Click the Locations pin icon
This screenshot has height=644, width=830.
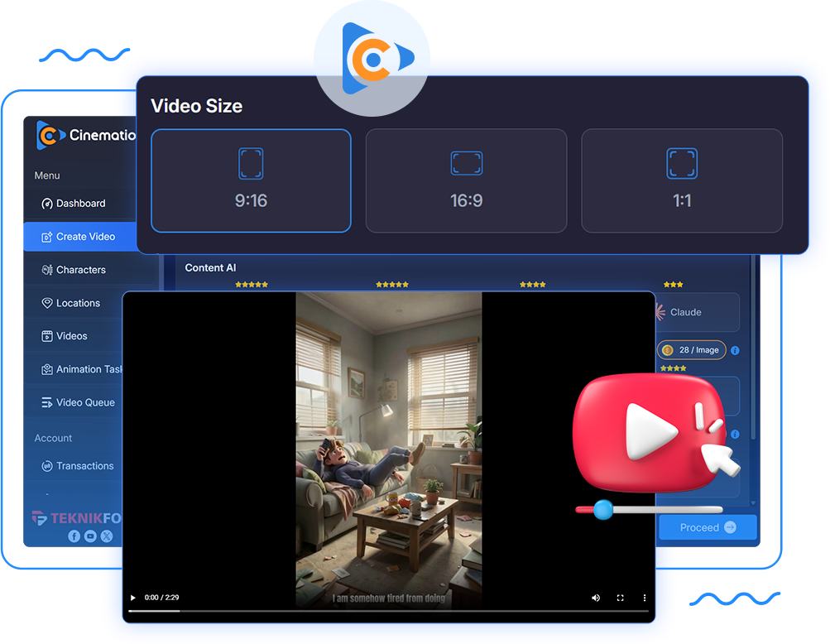[47, 303]
